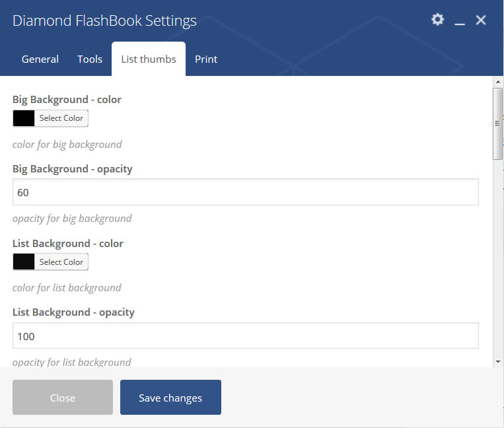Switch to the General tab
Image resolution: width=504 pixels, height=428 pixels.
click(x=40, y=59)
